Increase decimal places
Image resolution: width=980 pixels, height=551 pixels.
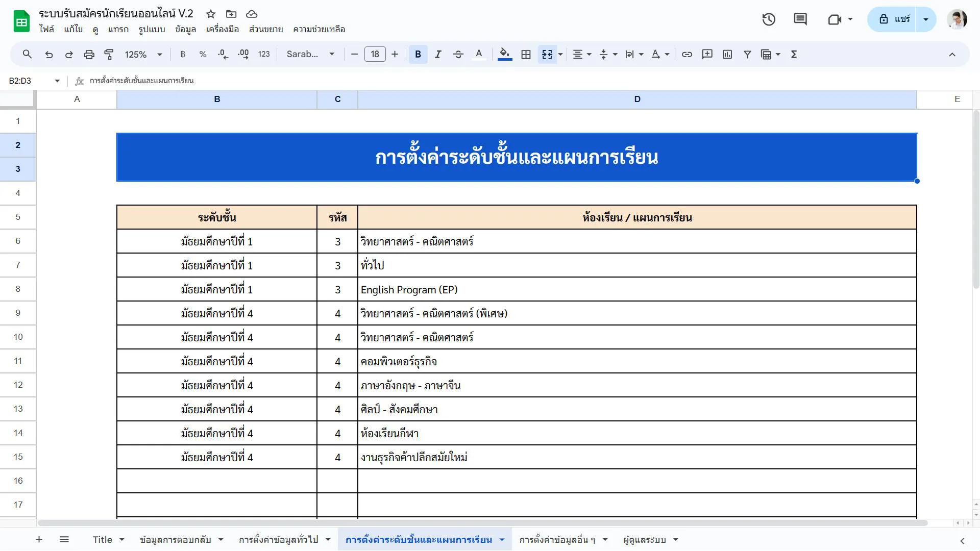(243, 54)
